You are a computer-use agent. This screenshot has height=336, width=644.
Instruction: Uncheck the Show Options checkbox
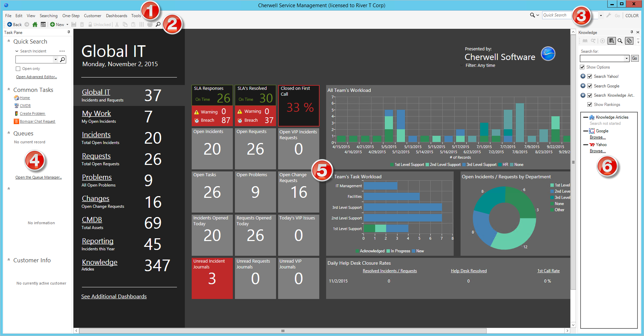pyautogui.click(x=582, y=67)
